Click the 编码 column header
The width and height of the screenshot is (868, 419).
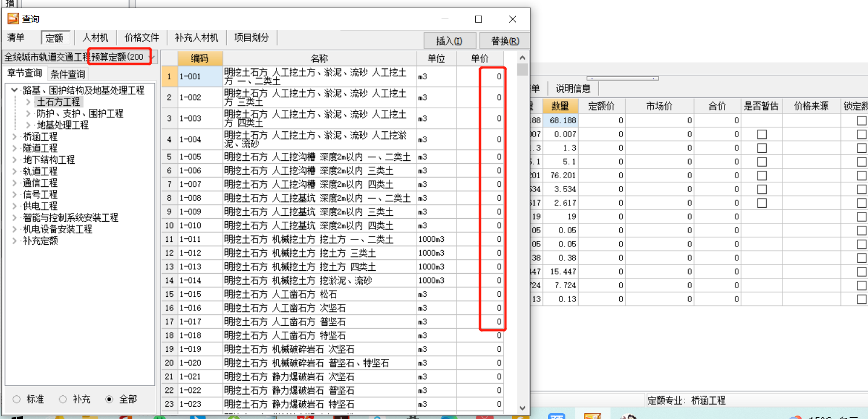[200, 58]
